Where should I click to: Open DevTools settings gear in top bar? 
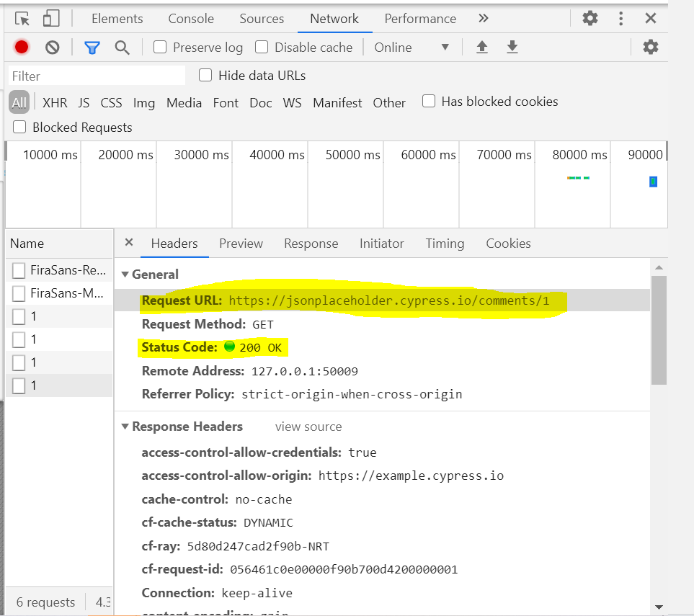click(x=590, y=18)
